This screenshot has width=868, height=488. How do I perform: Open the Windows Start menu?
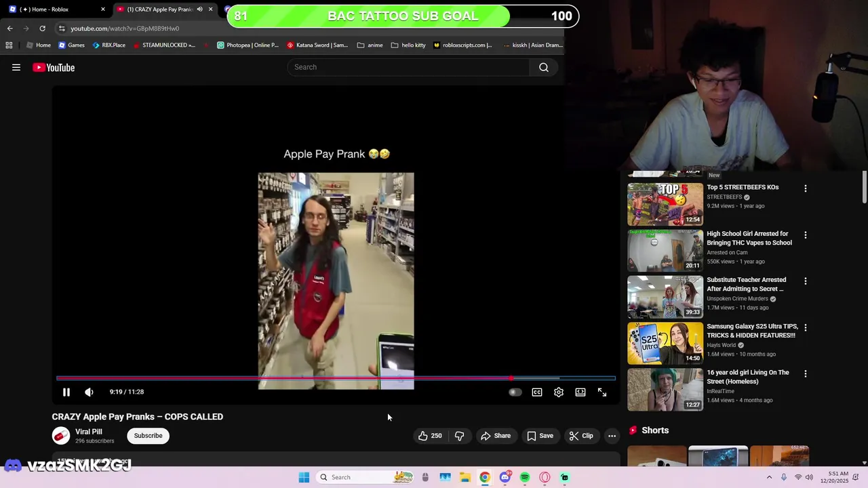click(304, 477)
